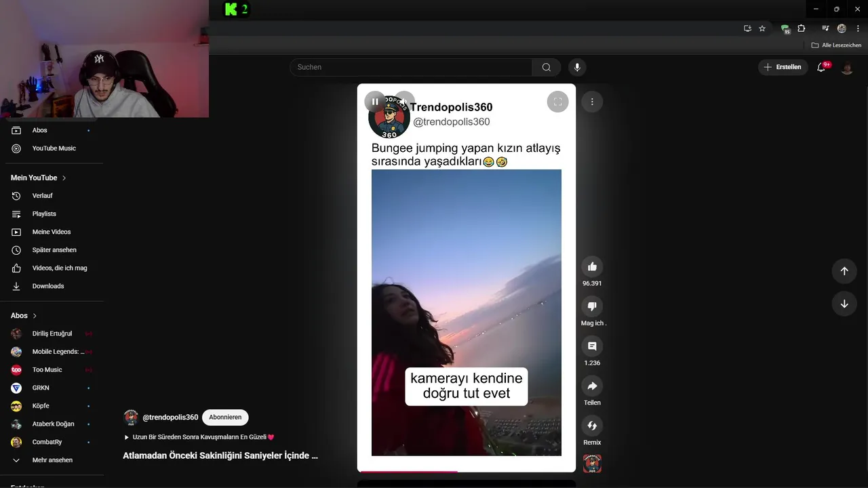This screenshot has height=488, width=868.
Task: Share this Short via Teilen
Action: 592,386
